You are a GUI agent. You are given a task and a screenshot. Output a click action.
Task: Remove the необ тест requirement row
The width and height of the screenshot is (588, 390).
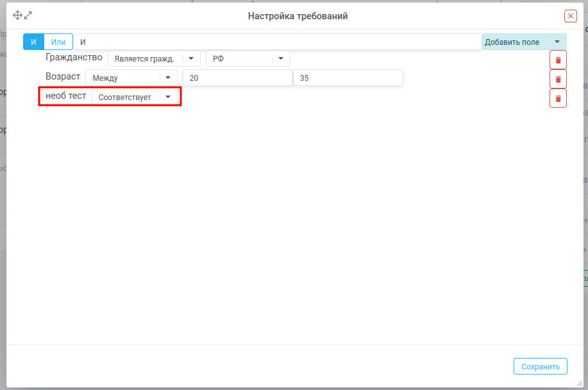(x=558, y=98)
